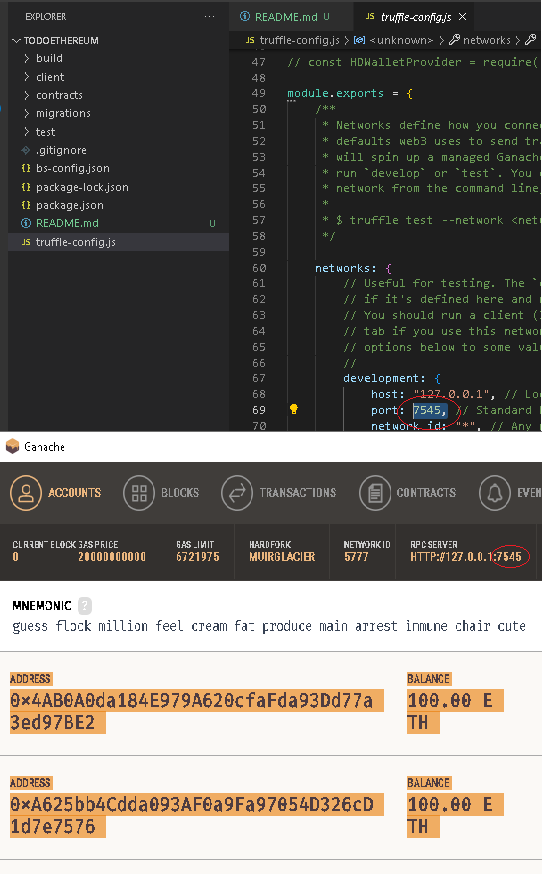Open the Ganache Accounts tab

[x=56, y=493]
